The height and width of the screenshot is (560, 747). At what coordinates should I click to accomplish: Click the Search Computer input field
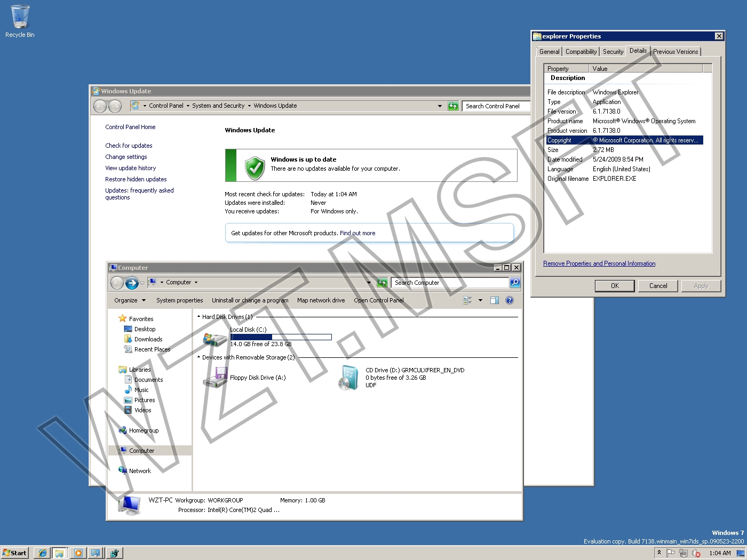click(450, 283)
